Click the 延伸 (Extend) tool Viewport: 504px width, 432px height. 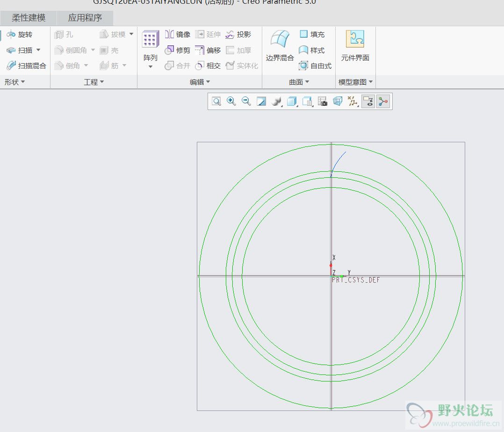208,35
